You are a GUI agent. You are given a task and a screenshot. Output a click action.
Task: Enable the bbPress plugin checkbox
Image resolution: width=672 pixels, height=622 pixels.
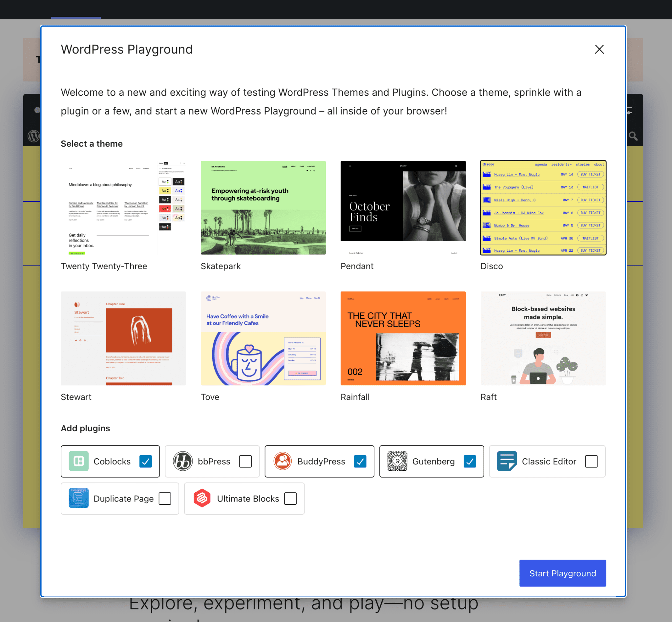[246, 461]
